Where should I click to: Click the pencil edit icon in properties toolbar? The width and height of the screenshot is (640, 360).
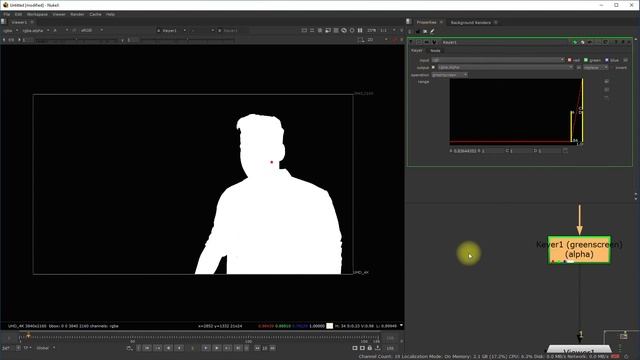432,31
